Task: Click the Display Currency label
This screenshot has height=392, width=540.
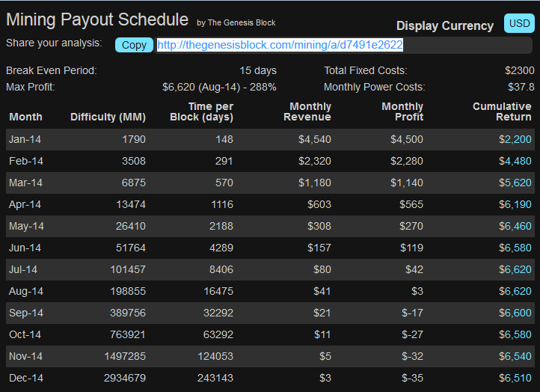Action: 445,26
